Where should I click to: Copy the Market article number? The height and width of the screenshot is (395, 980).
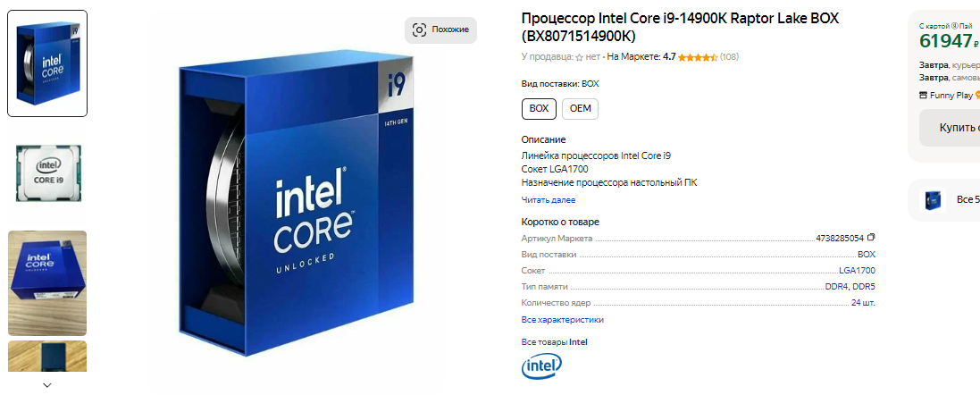871,238
